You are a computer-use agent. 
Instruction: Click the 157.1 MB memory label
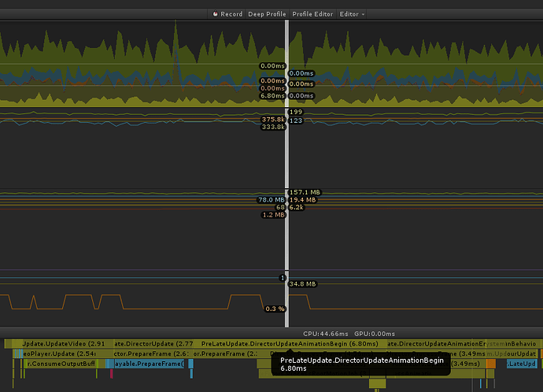pos(305,192)
